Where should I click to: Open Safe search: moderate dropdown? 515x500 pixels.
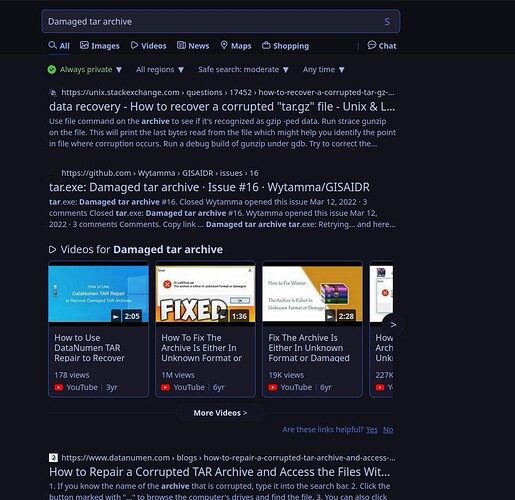pos(243,70)
